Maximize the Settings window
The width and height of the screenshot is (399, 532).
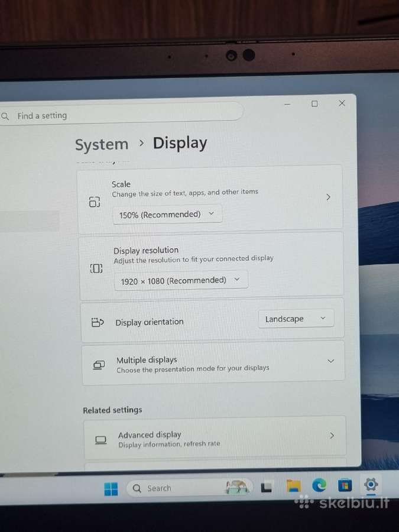pyautogui.click(x=314, y=104)
